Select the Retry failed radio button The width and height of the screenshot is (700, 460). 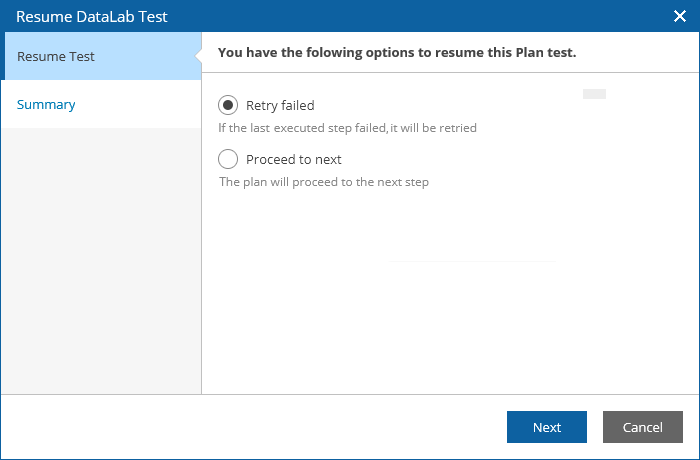[x=228, y=105]
